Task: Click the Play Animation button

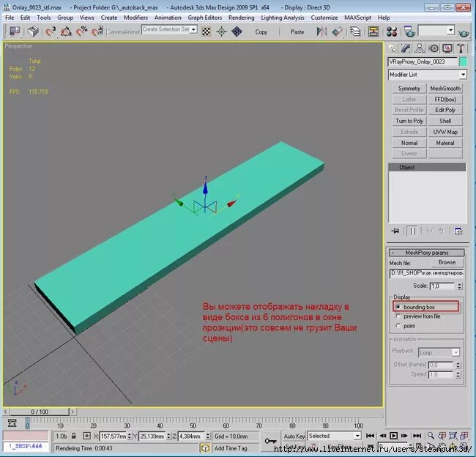Action: [393, 436]
